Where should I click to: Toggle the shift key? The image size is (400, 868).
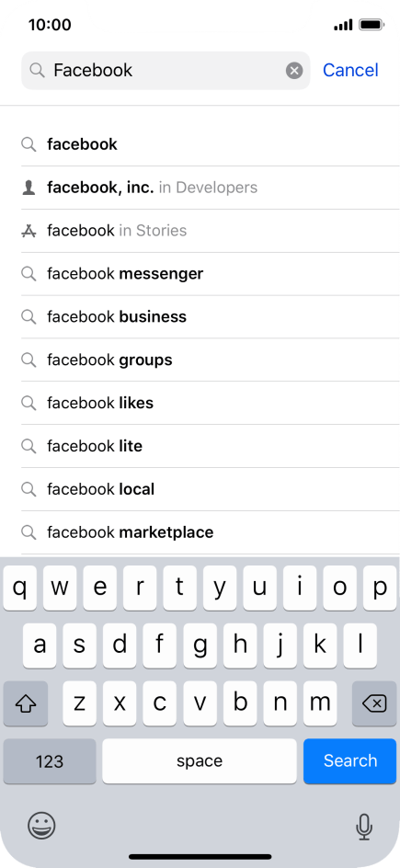(26, 703)
